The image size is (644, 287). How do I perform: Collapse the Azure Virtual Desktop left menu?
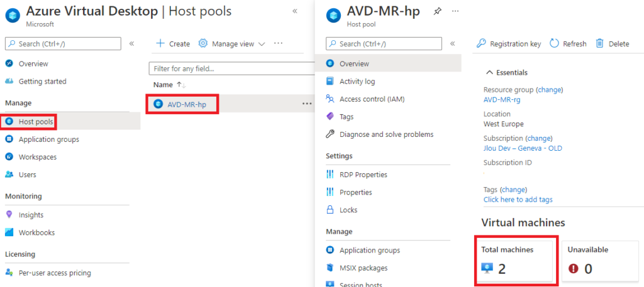pyautogui.click(x=132, y=43)
